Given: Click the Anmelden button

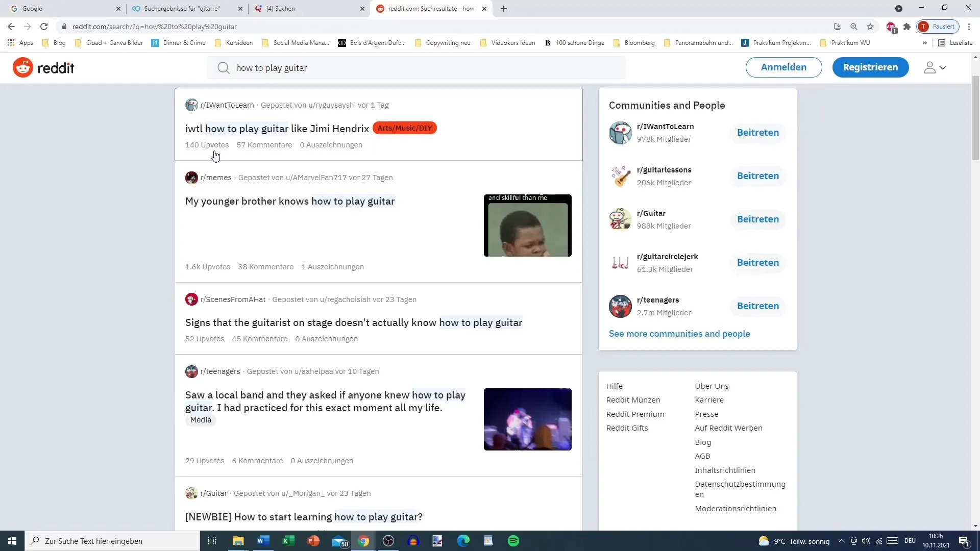Looking at the screenshot, I should click(x=783, y=67).
